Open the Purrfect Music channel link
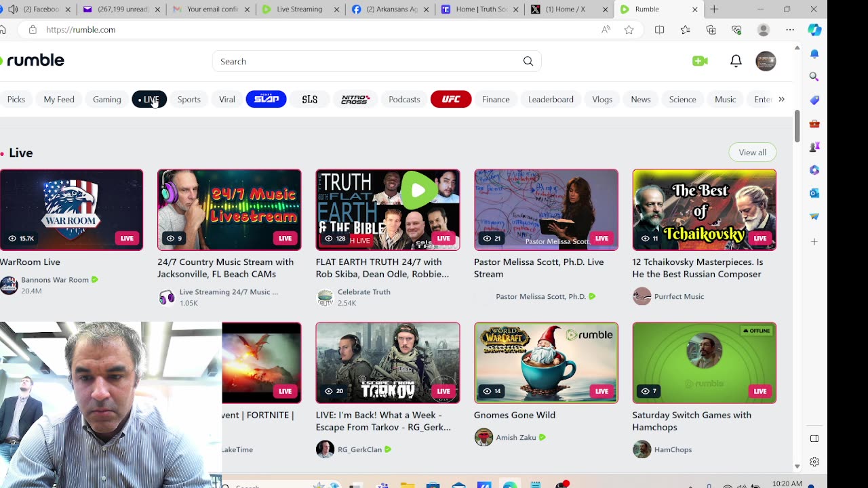The image size is (868, 488). click(679, 296)
